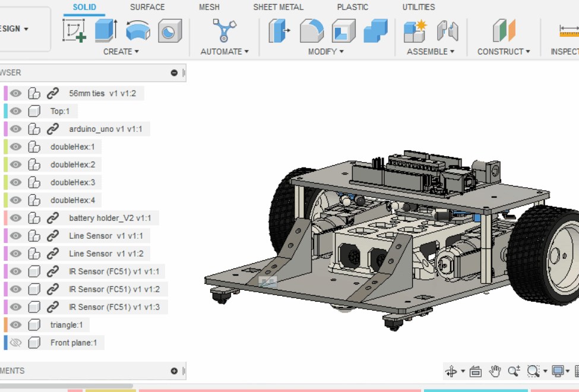
Task: Toggle visibility of triangle:1
Action: click(16, 325)
